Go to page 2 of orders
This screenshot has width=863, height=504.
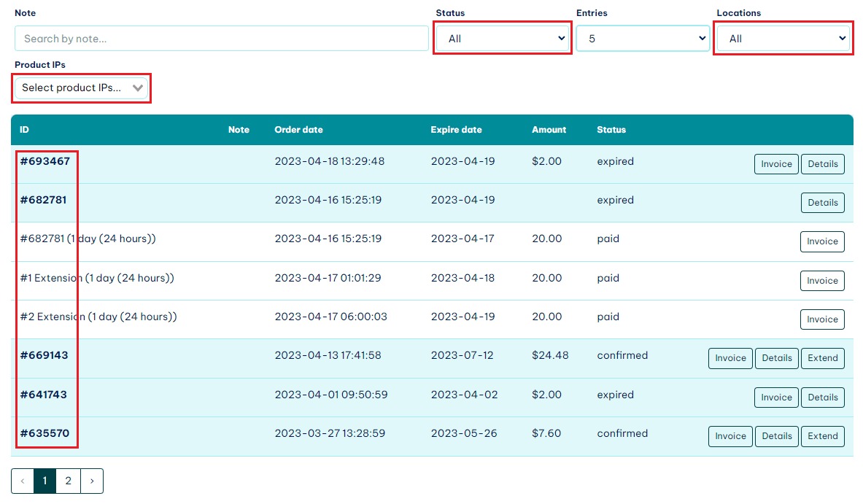(x=68, y=481)
